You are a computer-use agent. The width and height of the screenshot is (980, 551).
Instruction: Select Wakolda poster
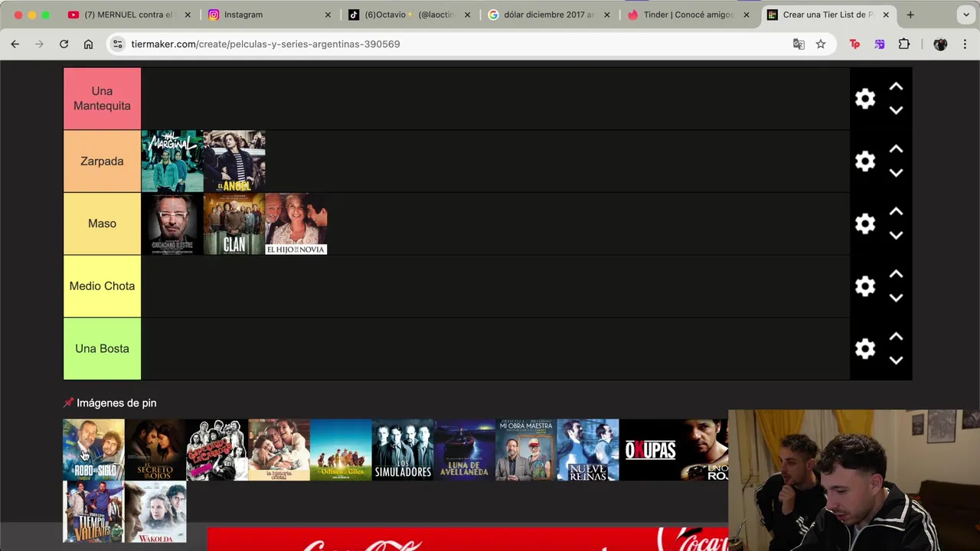click(x=155, y=512)
